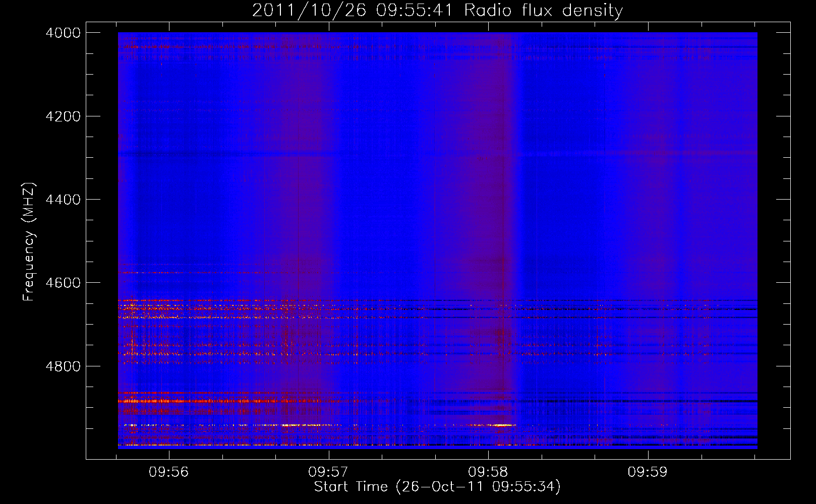Click the 09:59 time axis label
The width and height of the screenshot is (816, 504).
coord(648,472)
